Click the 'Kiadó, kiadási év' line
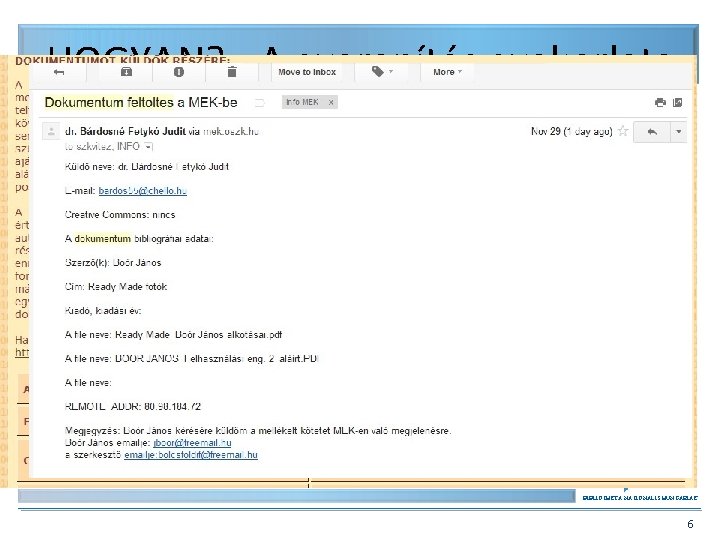Screen dimensions: 720x540 coord(103,311)
